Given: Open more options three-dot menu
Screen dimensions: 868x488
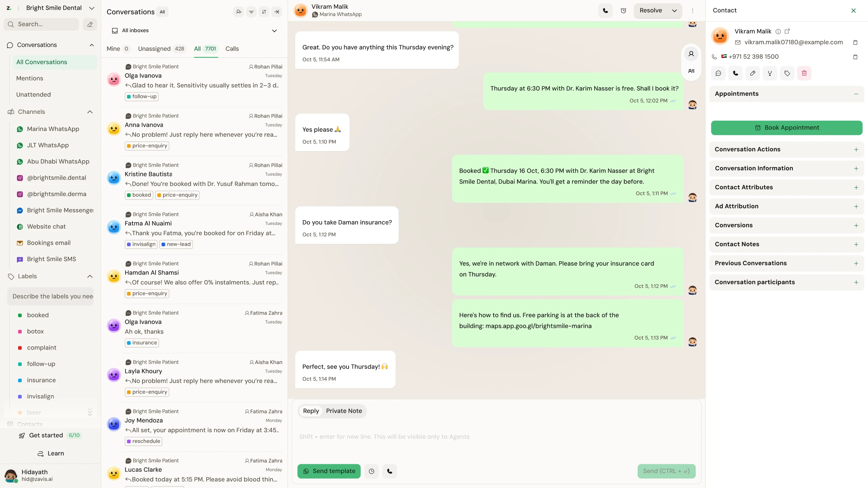Looking at the screenshot, I should point(693,10).
